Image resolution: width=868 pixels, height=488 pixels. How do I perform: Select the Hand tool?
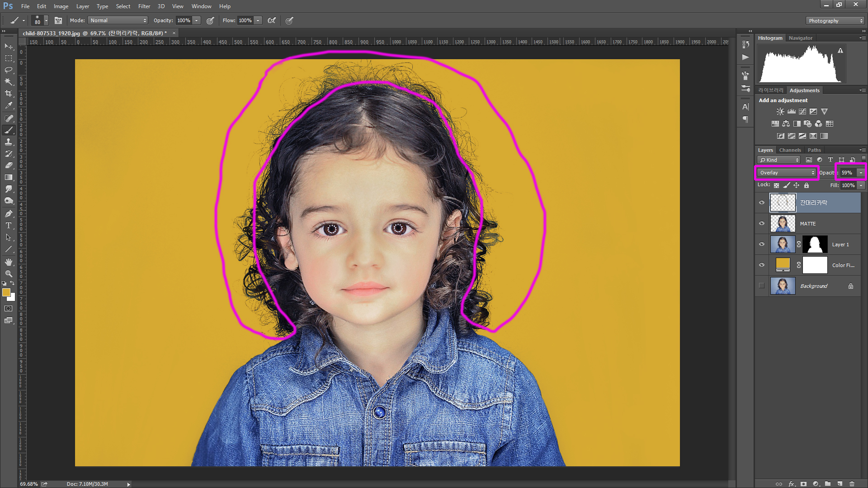point(9,262)
